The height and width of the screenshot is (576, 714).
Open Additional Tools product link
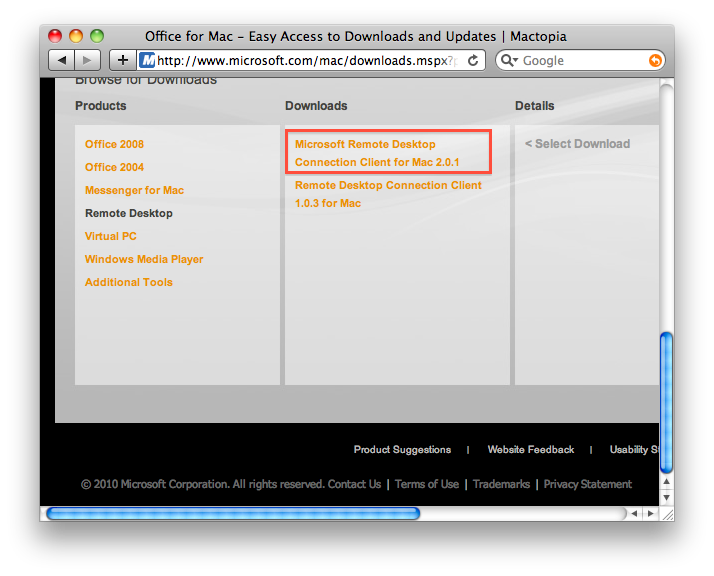(129, 282)
